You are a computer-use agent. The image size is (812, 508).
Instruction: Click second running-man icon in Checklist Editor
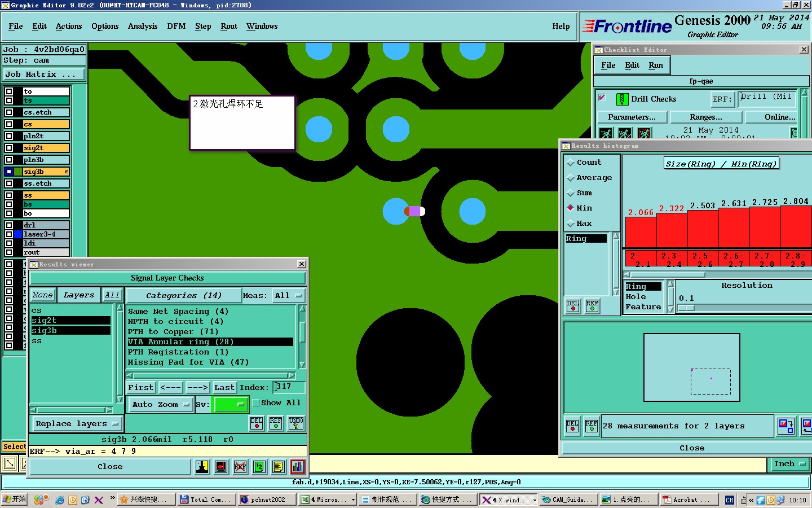point(625,133)
